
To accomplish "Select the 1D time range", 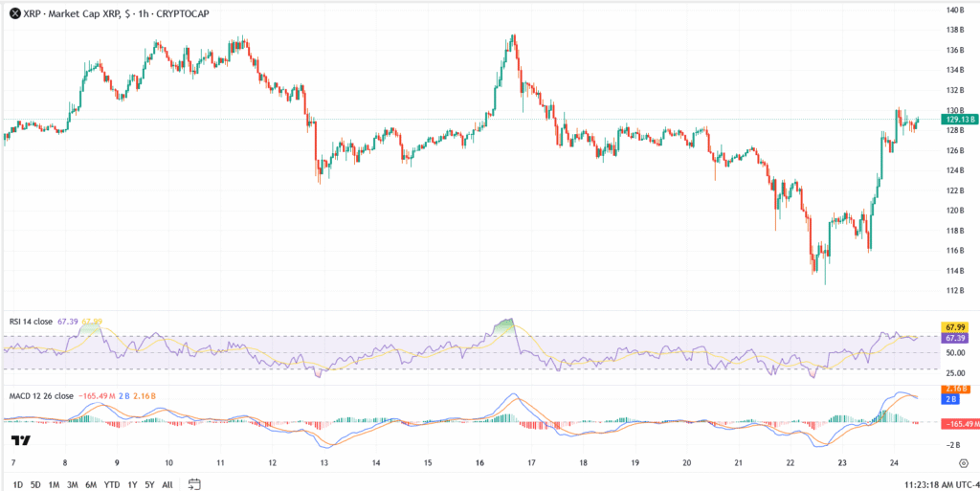I will 17,484.
